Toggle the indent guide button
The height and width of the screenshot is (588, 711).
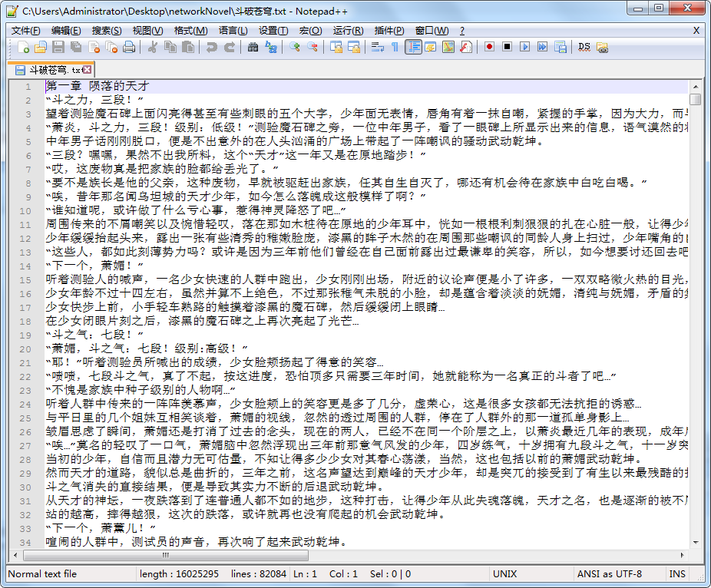413,48
